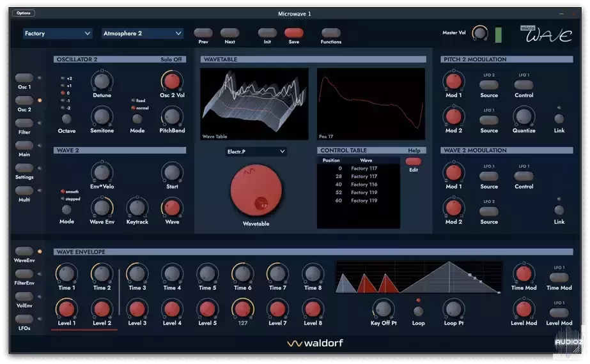The image size is (590, 364).
Task: Click the Detune knob
Action: (x=102, y=81)
